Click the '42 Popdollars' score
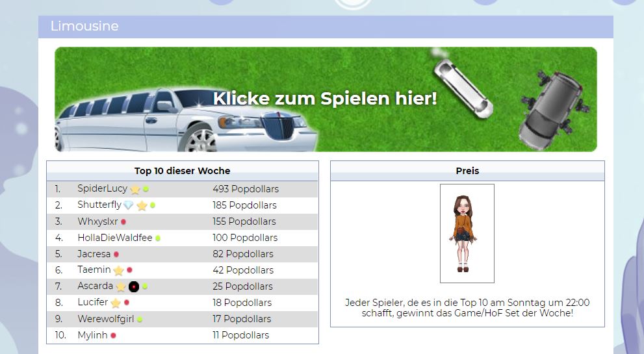The image size is (644, 354). tap(243, 270)
